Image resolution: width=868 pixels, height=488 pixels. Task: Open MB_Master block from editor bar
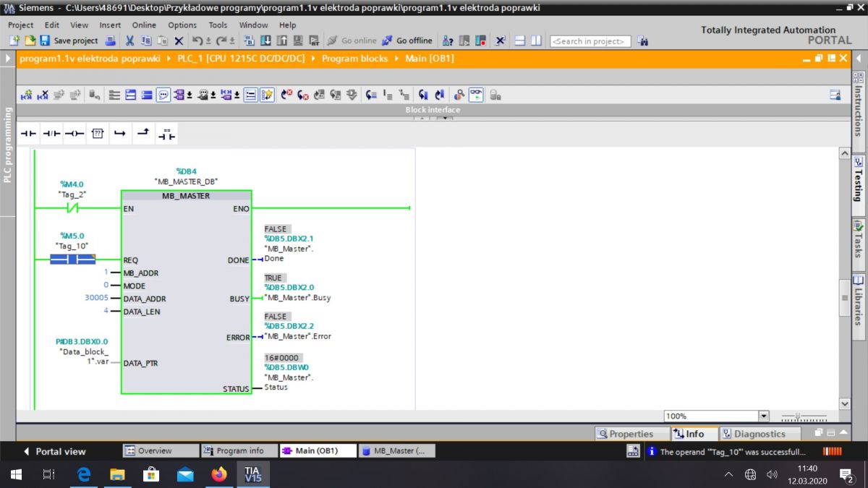point(398,450)
